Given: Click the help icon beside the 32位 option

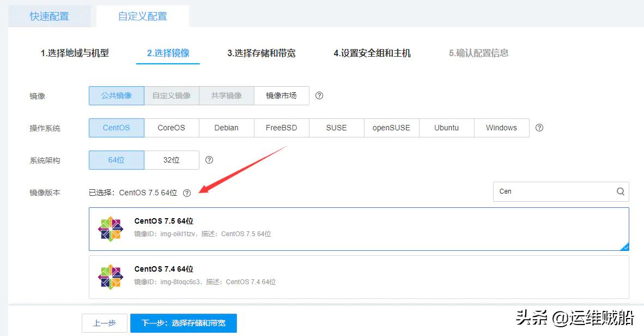Looking at the screenshot, I should (x=209, y=160).
